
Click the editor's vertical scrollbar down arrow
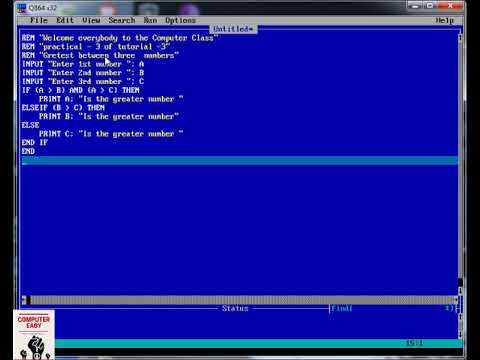pos(460,291)
